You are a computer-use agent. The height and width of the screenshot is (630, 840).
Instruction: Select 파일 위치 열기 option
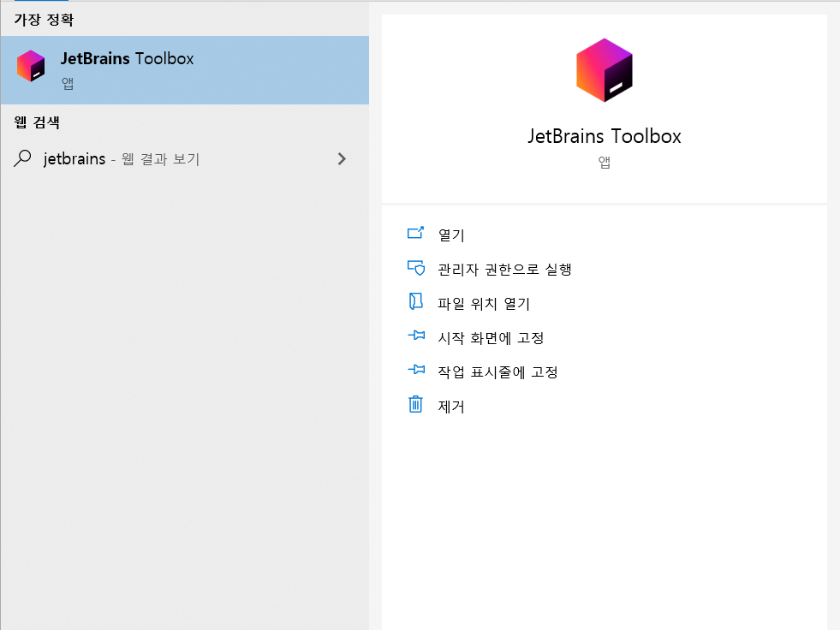point(484,304)
